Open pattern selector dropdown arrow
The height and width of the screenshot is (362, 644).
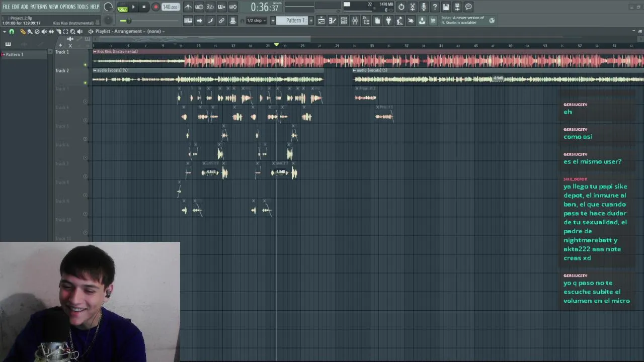pyautogui.click(x=273, y=21)
